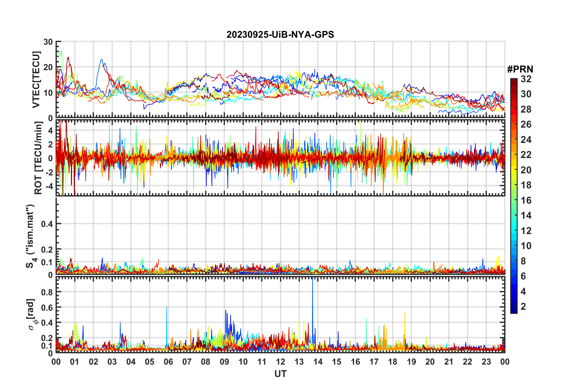Click the VTEC[TECU] y-axis label

[36, 80]
